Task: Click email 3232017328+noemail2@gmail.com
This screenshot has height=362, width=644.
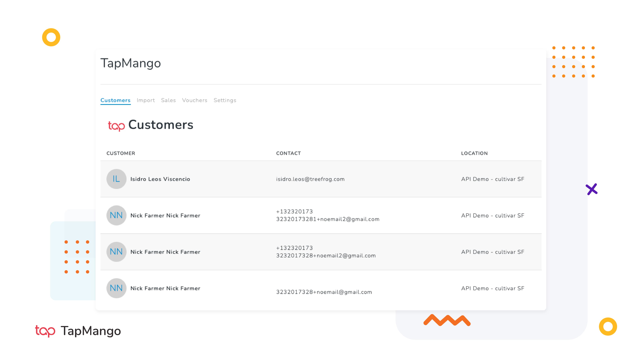Action: click(x=326, y=256)
